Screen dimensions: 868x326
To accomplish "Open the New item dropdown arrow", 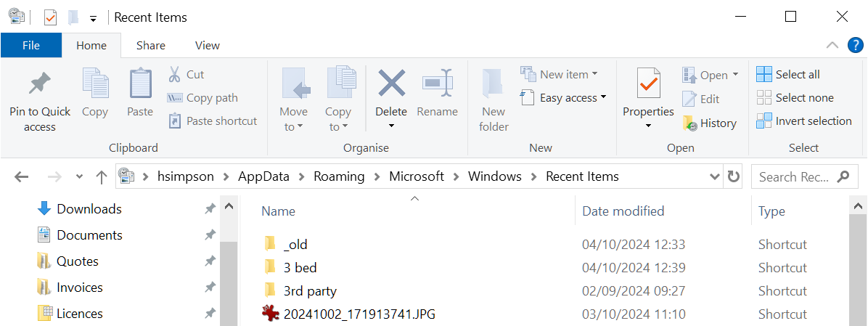I will [x=594, y=73].
